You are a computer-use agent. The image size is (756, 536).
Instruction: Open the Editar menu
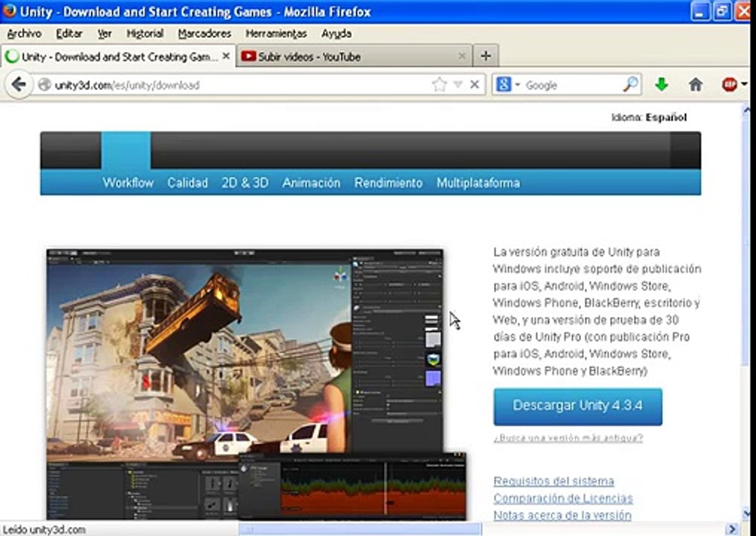tap(69, 34)
